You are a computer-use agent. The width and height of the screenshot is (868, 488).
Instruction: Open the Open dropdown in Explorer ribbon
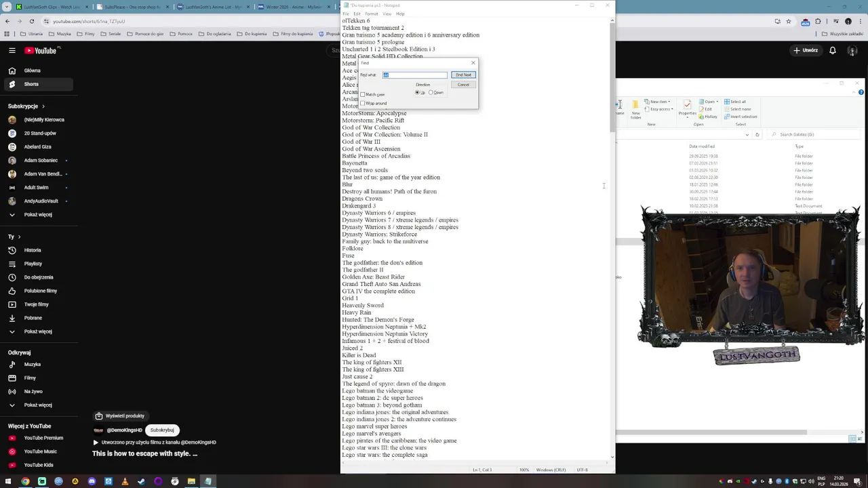tap(707, 102)
